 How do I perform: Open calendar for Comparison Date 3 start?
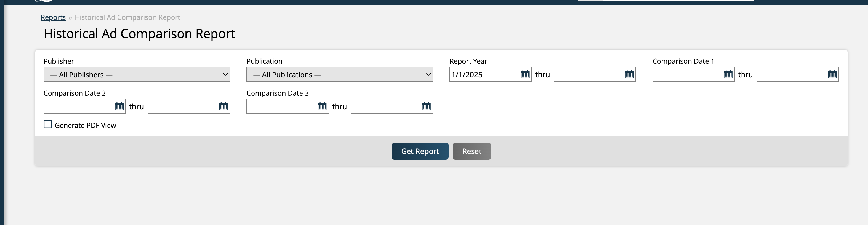tap(322, 107)
